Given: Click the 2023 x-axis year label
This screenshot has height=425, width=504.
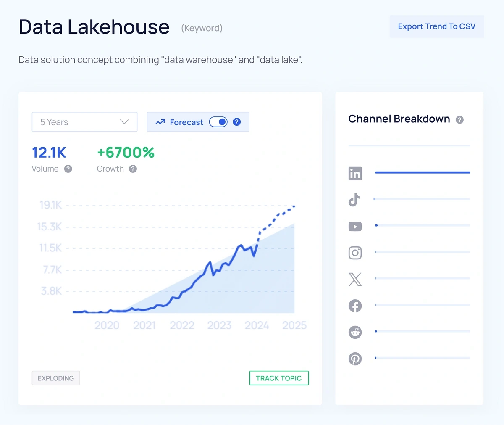Looking at the screenshot, I should [219, 325].
